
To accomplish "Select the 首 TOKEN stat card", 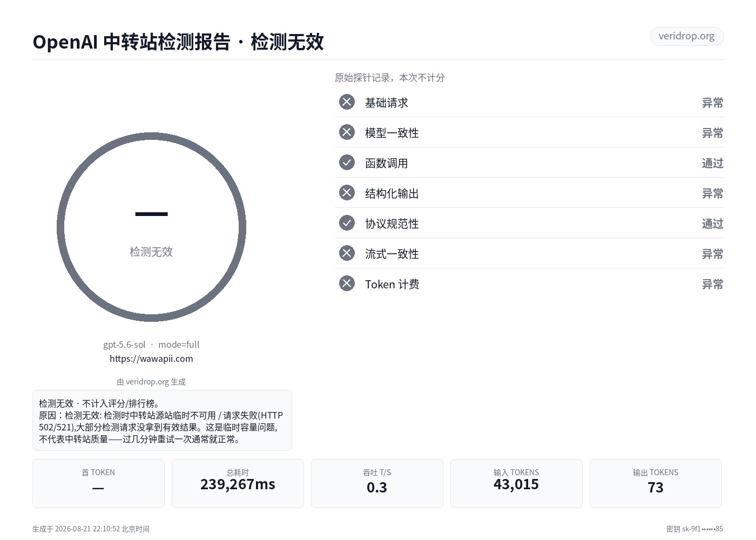I will [98, 483].
